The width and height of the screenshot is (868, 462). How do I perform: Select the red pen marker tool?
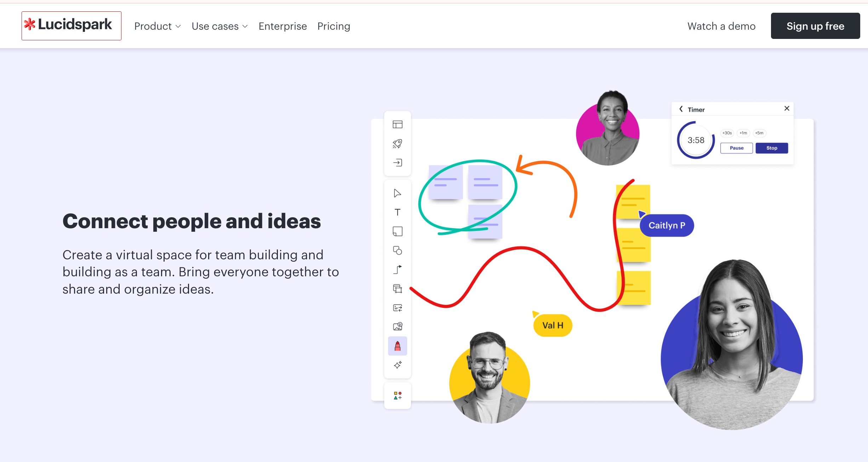(x=397, y=346)
